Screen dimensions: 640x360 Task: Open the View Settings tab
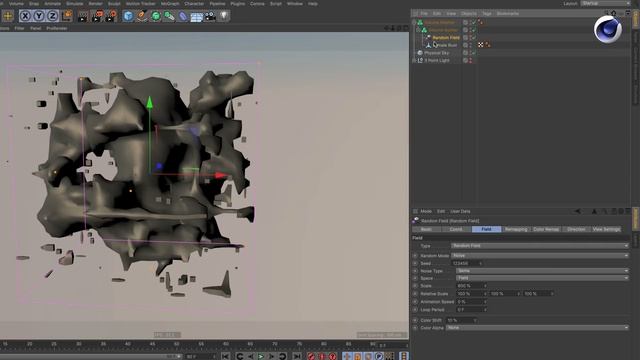tap(606, 229)
